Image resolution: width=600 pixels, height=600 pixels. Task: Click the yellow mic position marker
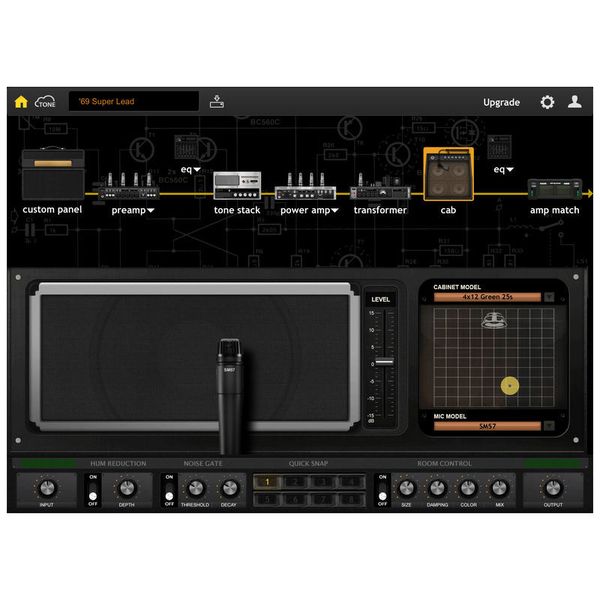pyautogui.click(x=510, y=386)
